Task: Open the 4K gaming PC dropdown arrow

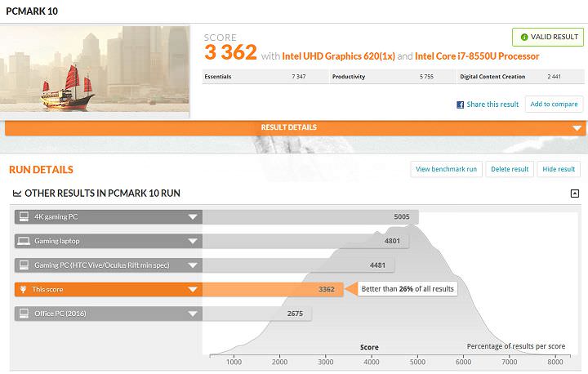Action: click(193, 217)
